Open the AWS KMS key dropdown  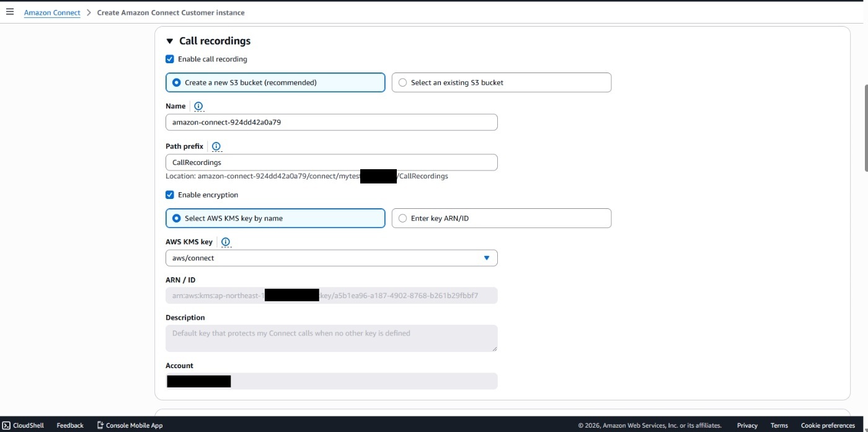(x=331, y=258)
